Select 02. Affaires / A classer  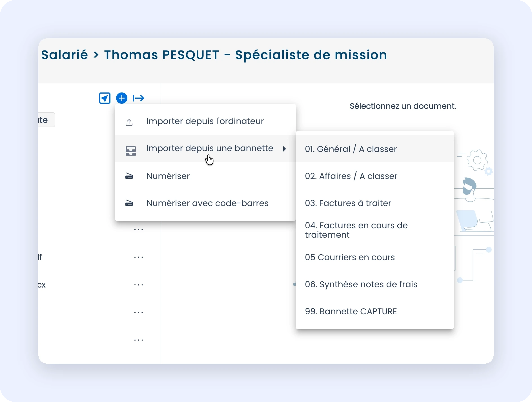[x=375, y=176]
